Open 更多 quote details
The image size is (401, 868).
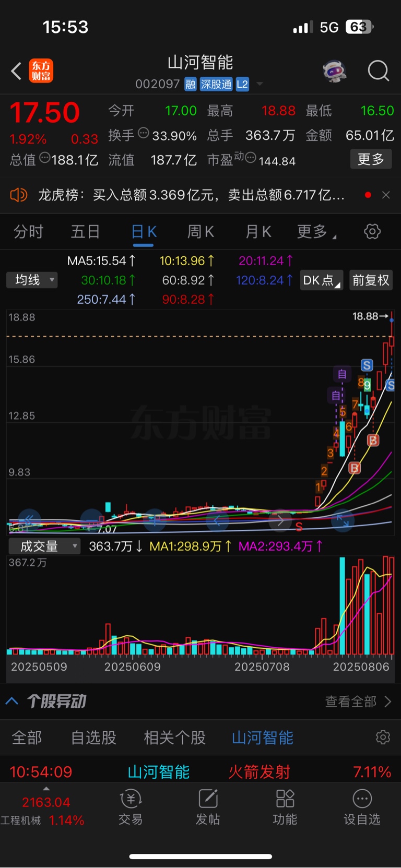(371, 159)
